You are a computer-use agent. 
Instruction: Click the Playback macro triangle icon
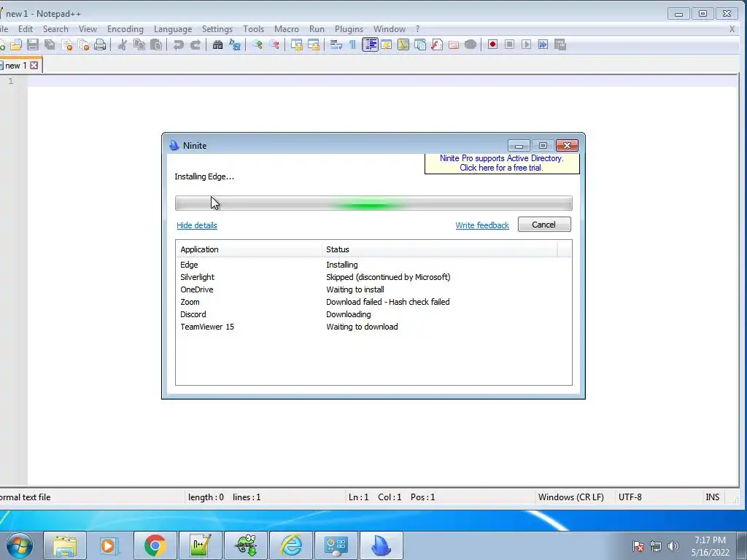[x=526, y=44]
